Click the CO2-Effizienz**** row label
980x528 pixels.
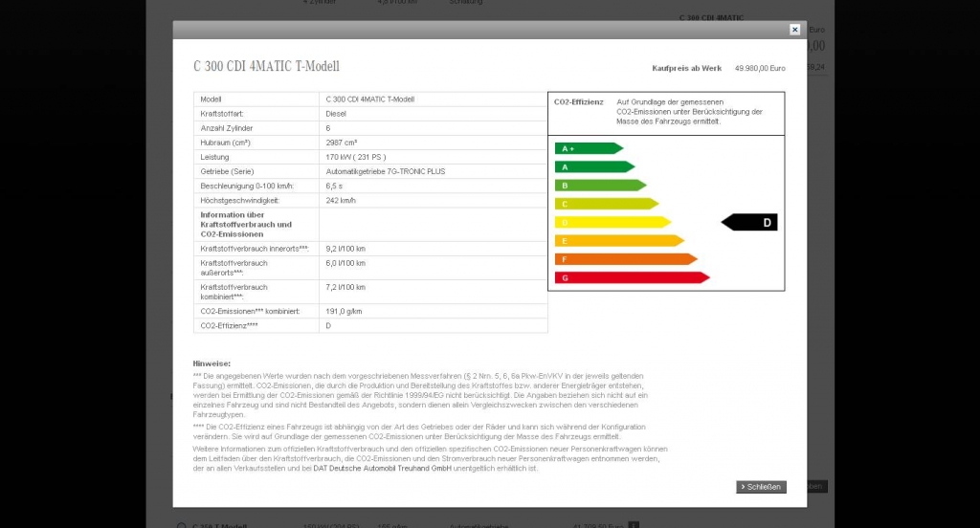click(229, 325)
